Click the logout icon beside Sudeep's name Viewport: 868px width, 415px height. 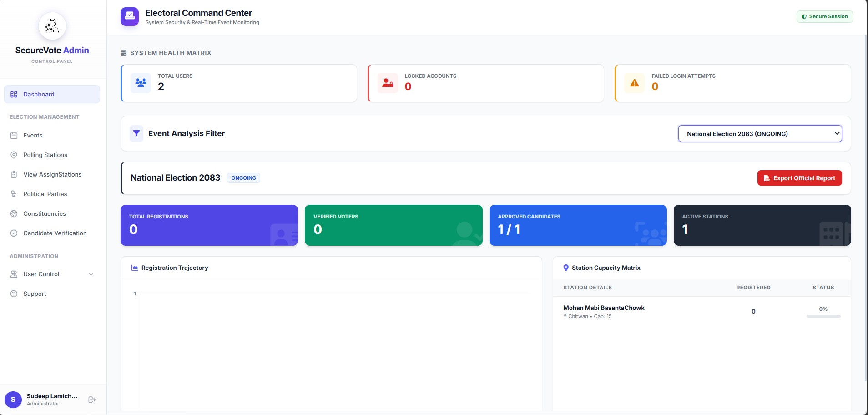pos(92,400)
